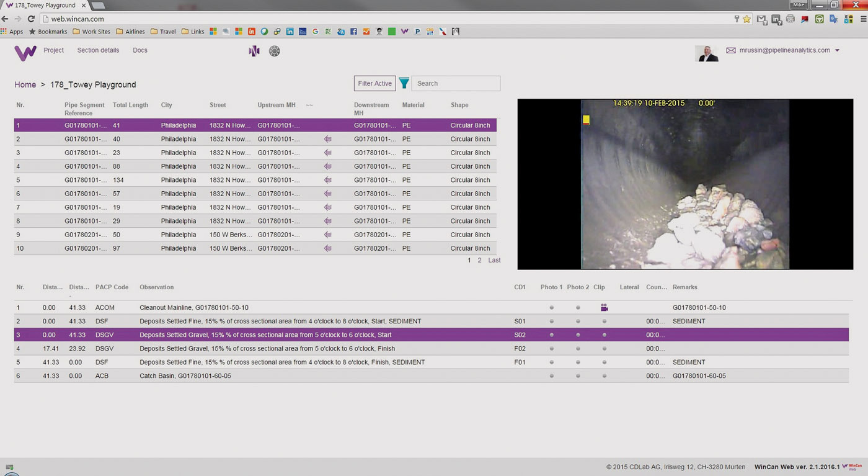This screenshot has width=868, height=476.
Task: Click the Facebook bookmark icon
Action: [x=353, y=32]
